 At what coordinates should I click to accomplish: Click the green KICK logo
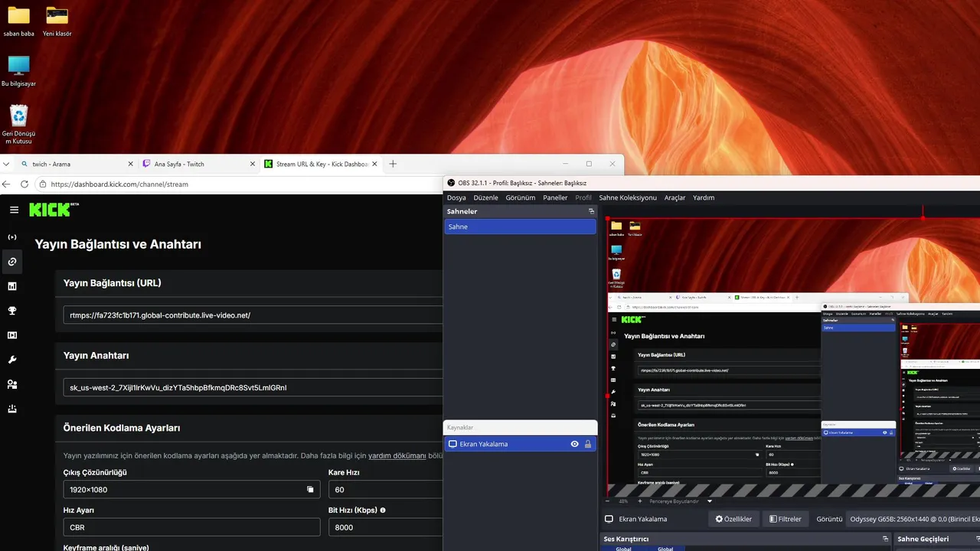tap(51, 210)
